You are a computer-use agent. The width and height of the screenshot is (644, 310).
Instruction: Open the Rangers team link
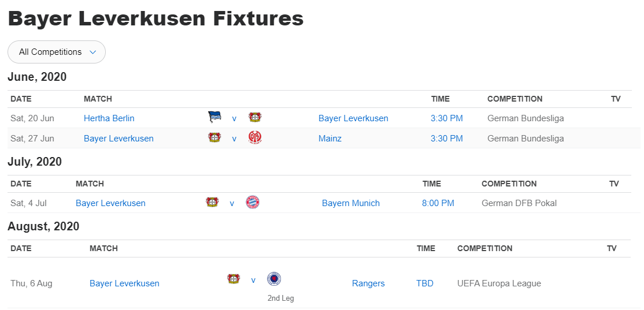click(368, 283)
